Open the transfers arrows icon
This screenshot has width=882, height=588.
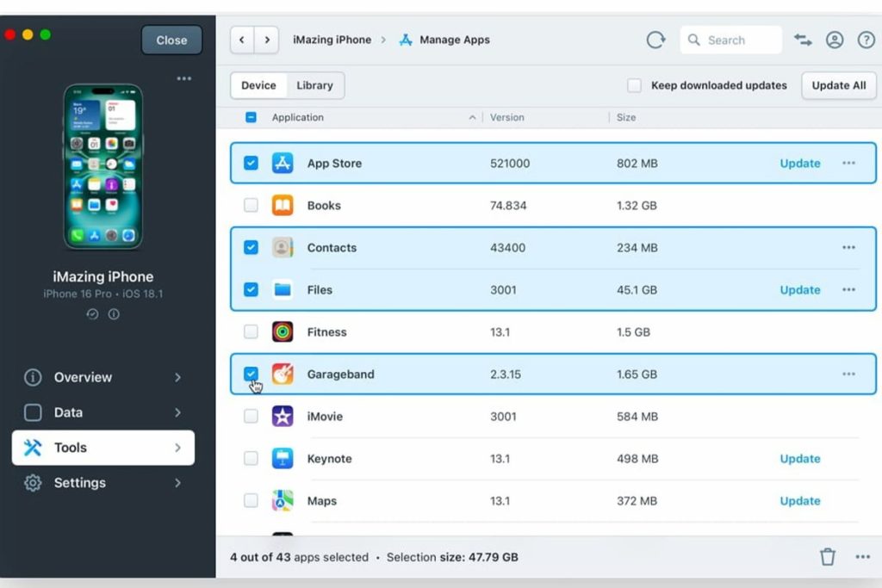(803, 40)
